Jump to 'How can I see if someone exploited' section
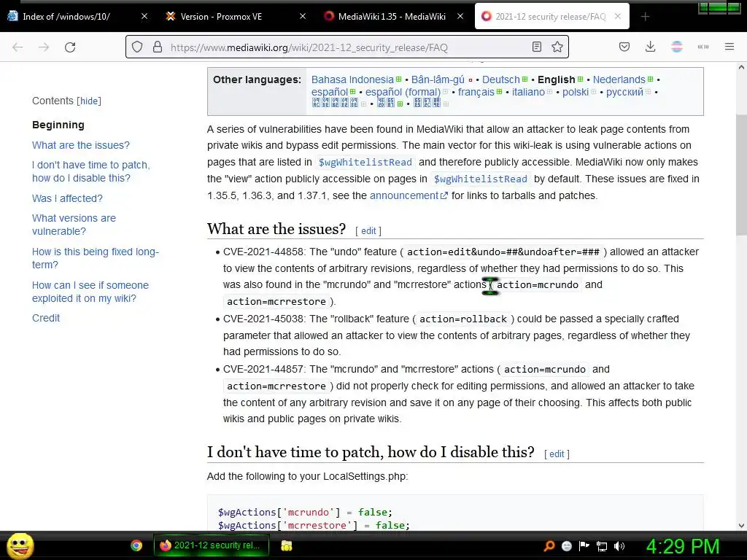 90,292
